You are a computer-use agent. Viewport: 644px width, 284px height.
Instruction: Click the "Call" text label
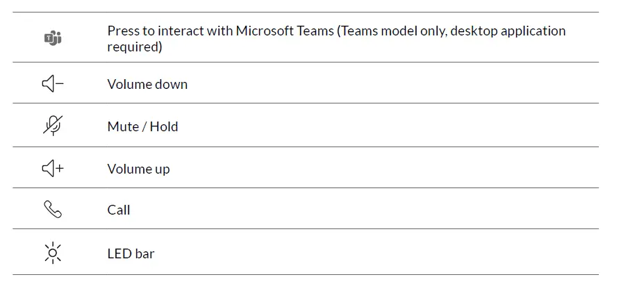click(x=119, y=210)
